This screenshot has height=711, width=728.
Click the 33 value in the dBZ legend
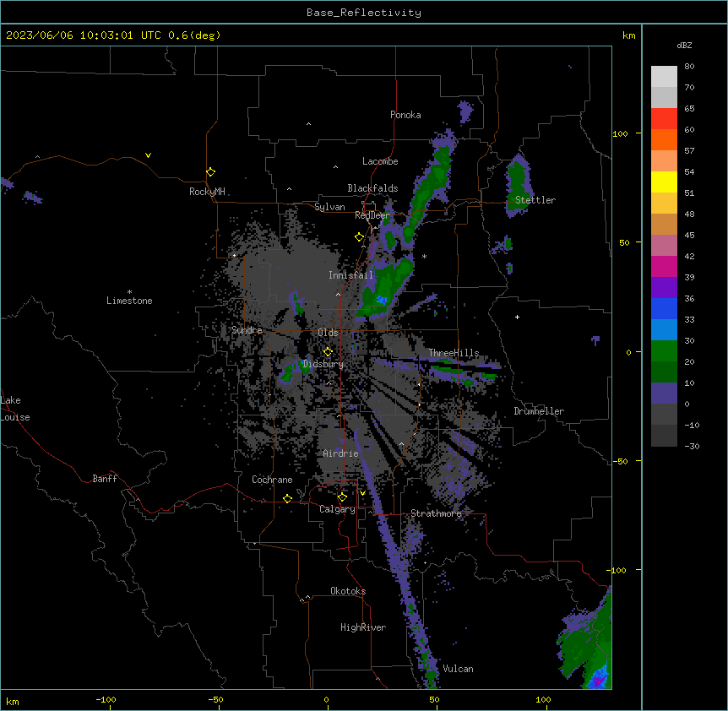click(689, 319)
